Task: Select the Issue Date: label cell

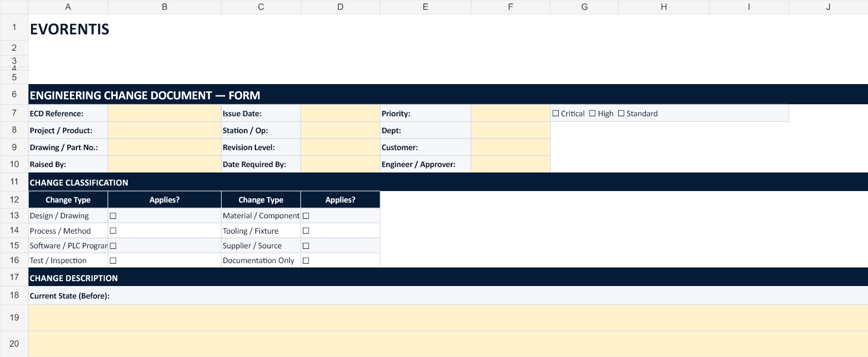Action: pos(261,114)
